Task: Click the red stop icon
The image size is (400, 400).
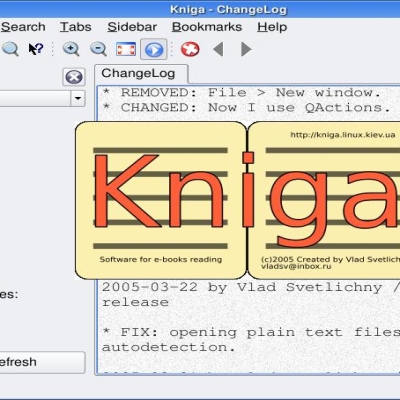Action: point(190,49)
